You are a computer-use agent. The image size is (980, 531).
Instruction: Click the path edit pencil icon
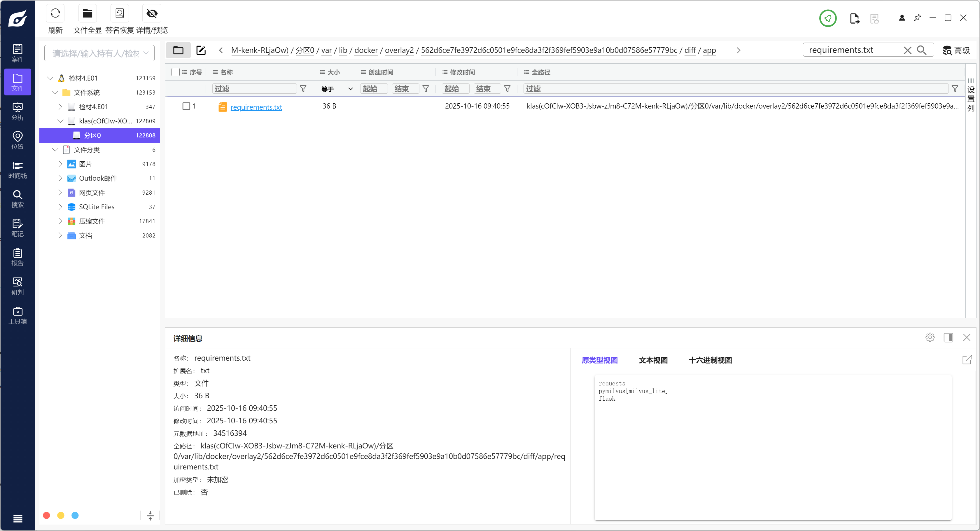pyautogui.click(x=201, y=50)
